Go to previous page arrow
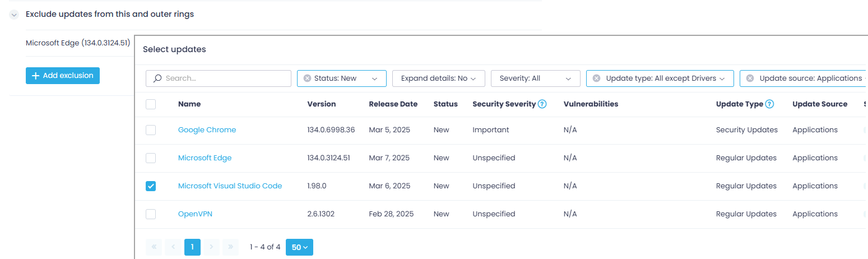Viewport: 868px width, 259px height. pos(173,247)
